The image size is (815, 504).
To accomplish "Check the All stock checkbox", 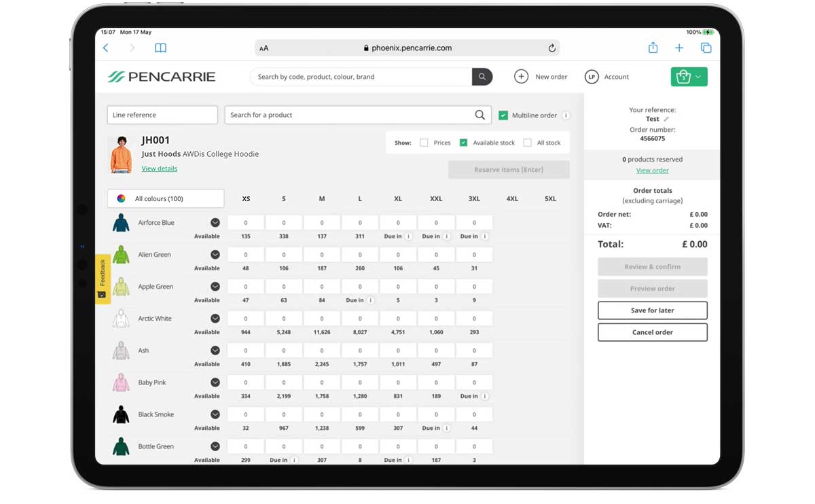I will coord(527,143).
